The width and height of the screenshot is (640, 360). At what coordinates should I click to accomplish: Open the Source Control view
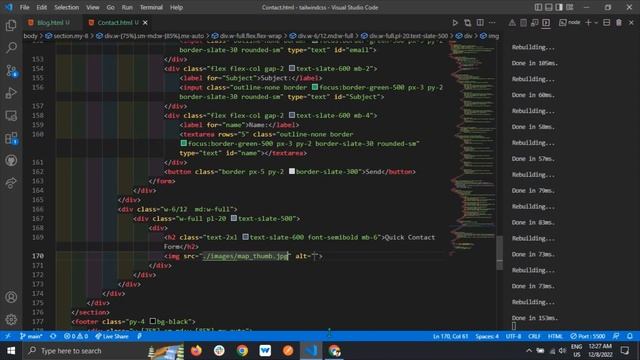[x=11, y=71]
